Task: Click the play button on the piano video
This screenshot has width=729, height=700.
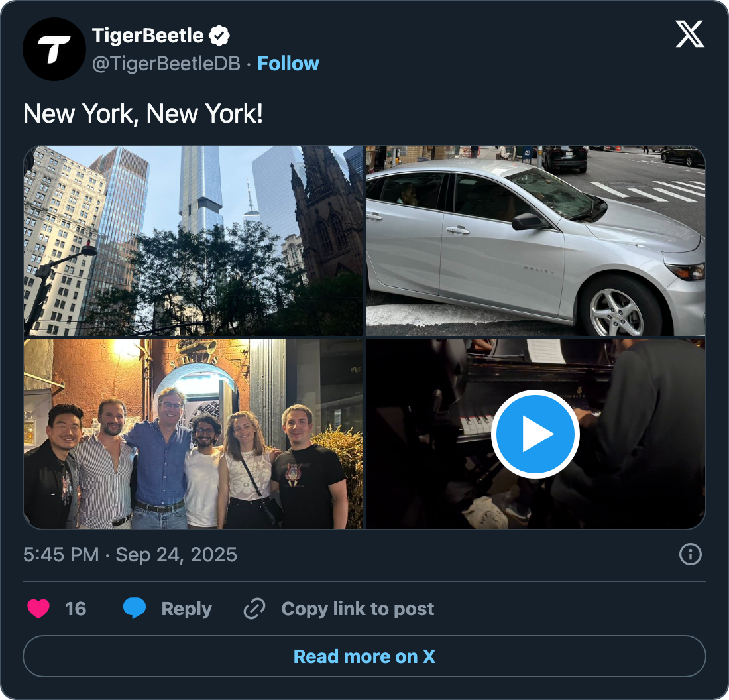Action: 535,434
